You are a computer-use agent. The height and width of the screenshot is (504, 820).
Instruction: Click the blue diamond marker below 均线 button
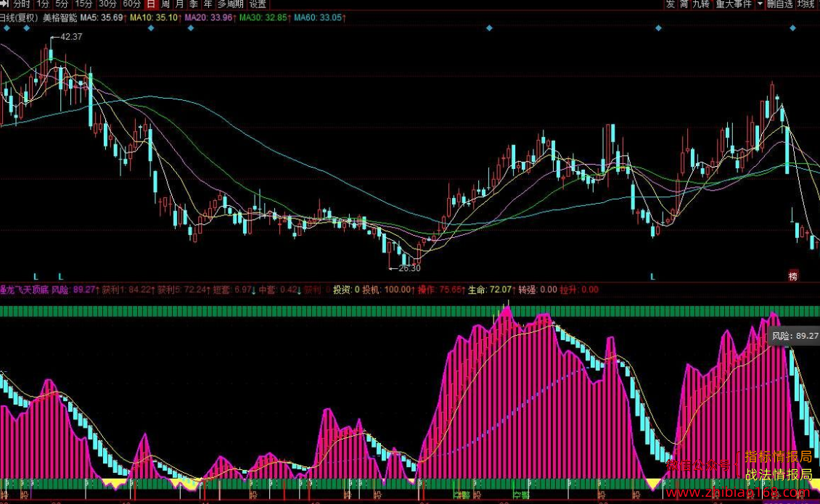click(793, 28)
